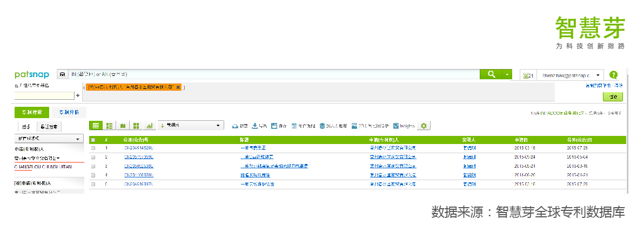644x233 pixels.
Task: Switch to the grid tile view icon
Action: coord(136,126)
